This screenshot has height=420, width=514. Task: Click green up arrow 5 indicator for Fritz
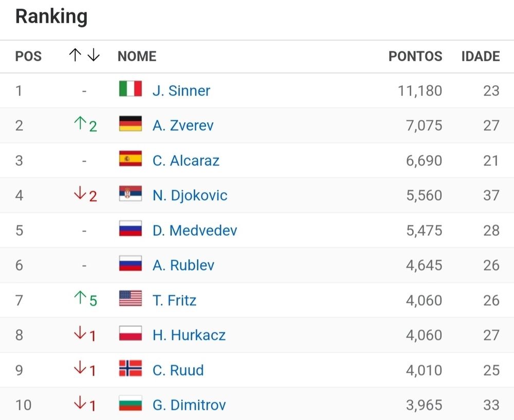[85, 299]
